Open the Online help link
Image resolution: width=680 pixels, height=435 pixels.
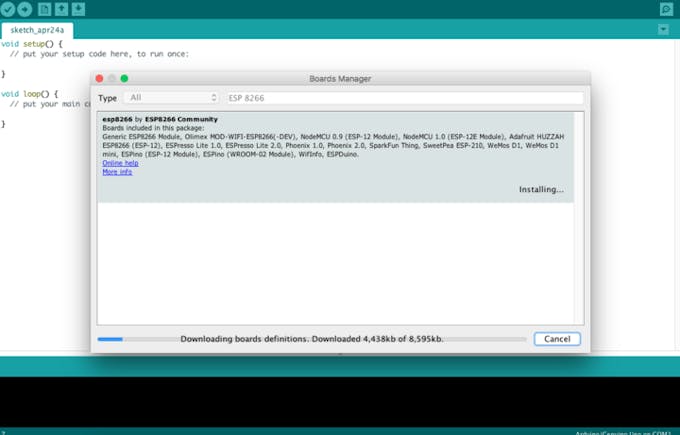pos(120,163)
